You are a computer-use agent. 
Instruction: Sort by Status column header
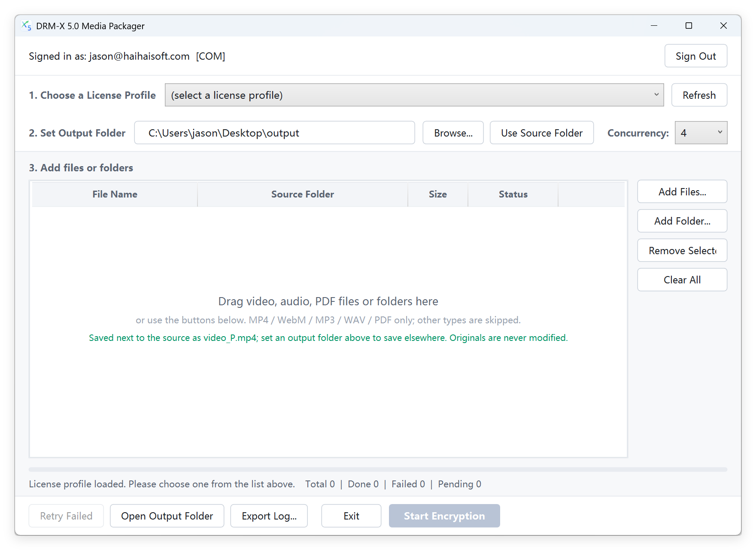tap(513, 194)
